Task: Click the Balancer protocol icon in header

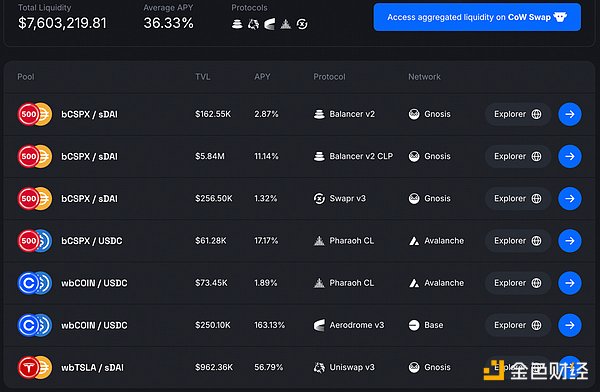Action: (237, 24)
